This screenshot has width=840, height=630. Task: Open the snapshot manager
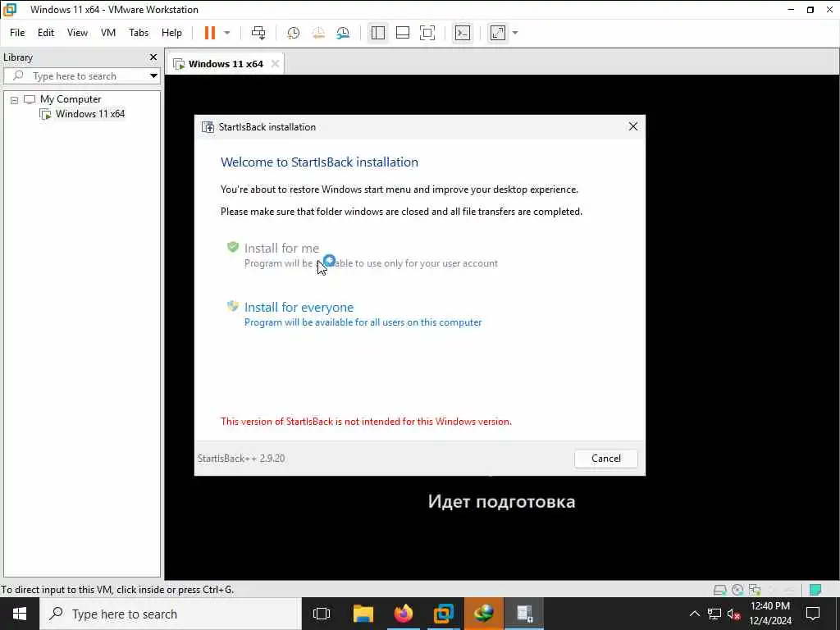(343, 33)
